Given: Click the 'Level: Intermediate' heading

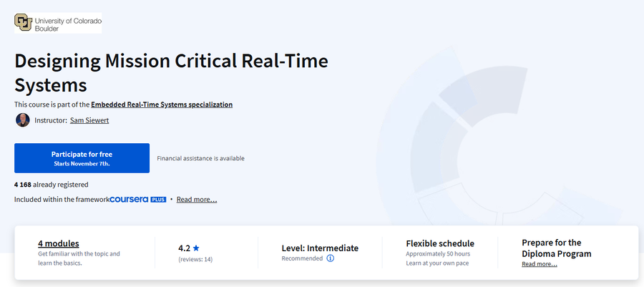Looking at the screenshot, I should point(320,248).
